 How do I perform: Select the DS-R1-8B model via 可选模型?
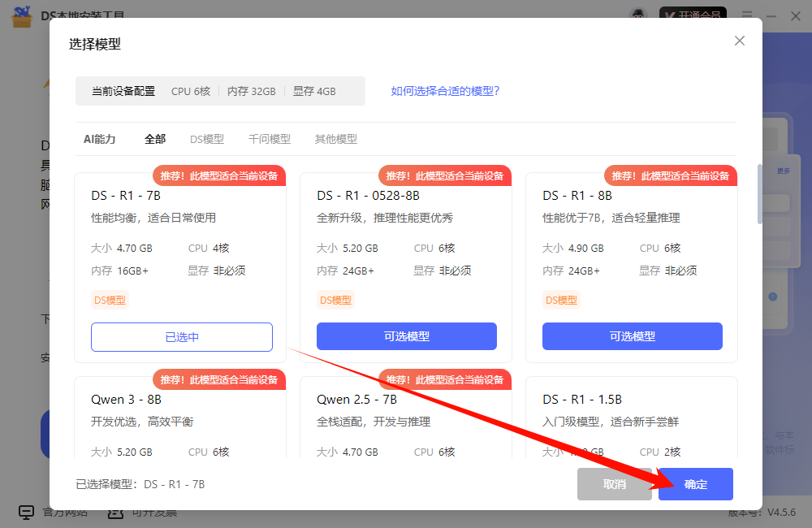(632, 336)
